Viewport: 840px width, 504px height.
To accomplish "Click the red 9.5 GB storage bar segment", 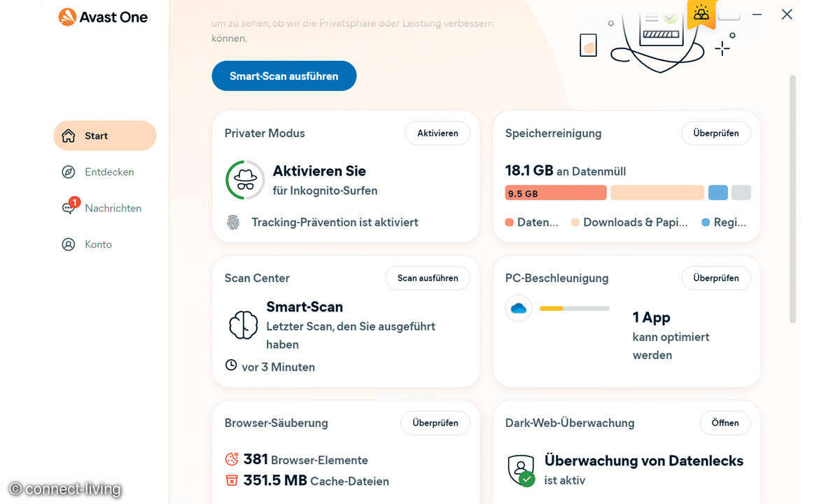I will 556,192.
